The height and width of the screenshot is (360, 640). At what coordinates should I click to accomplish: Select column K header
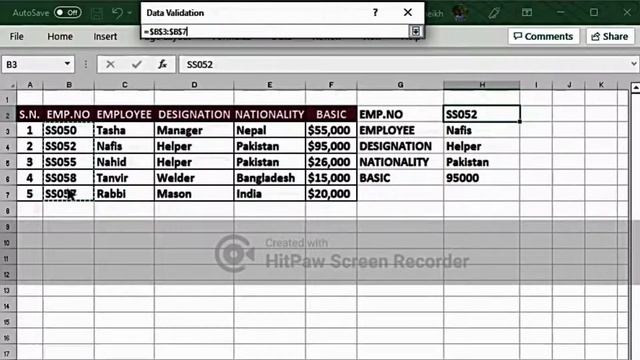tap(601, 85)
